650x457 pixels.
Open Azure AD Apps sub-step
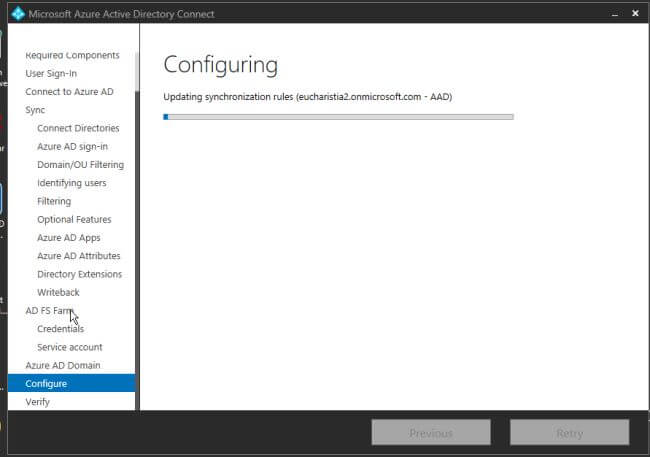tap(68, 238)
